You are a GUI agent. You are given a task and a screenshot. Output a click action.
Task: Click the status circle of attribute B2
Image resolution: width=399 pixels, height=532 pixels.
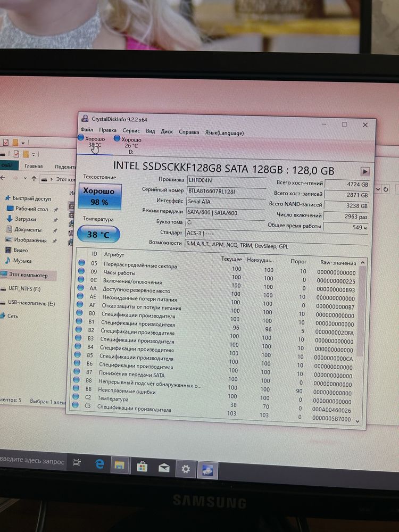tap(78, 329)
